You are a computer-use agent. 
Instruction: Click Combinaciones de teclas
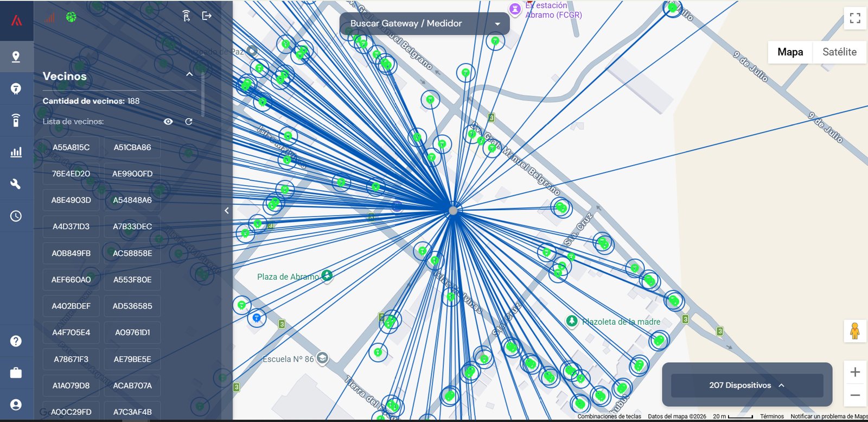point(609,417)
